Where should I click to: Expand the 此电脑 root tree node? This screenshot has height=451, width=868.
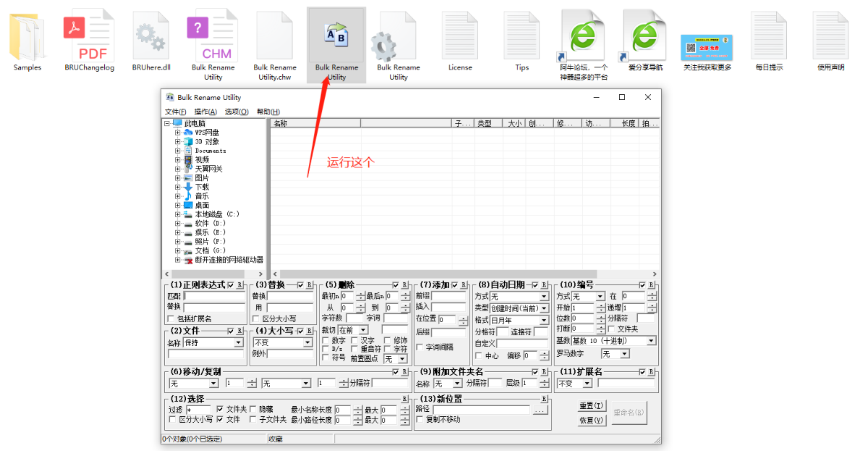167,124
